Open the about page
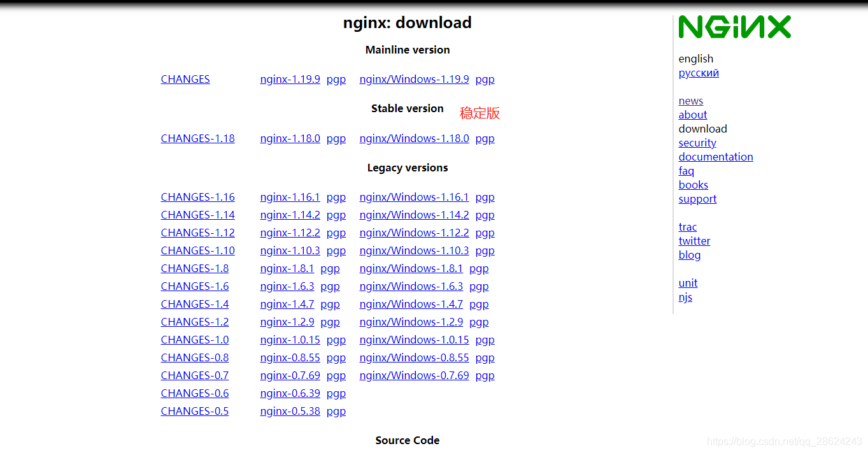 pyautogui.click(x=693, y=115)
